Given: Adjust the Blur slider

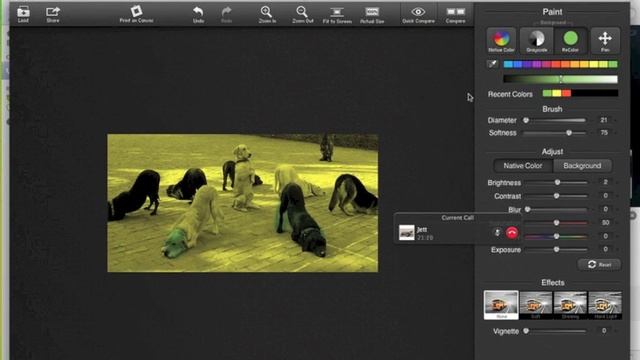Looking at the screenshot, I should pyautogui.click(x=557, y=209).
